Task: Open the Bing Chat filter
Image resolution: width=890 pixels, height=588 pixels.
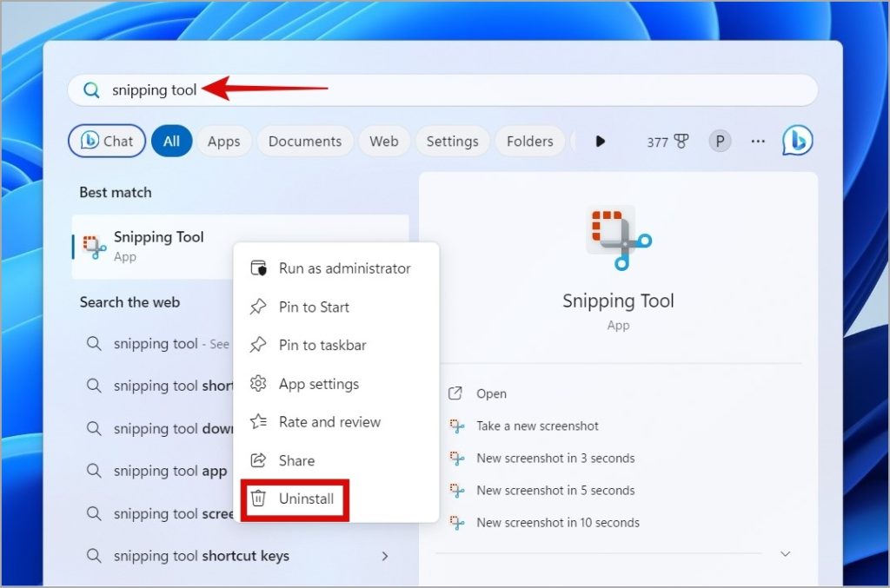Action: (107, 141)
